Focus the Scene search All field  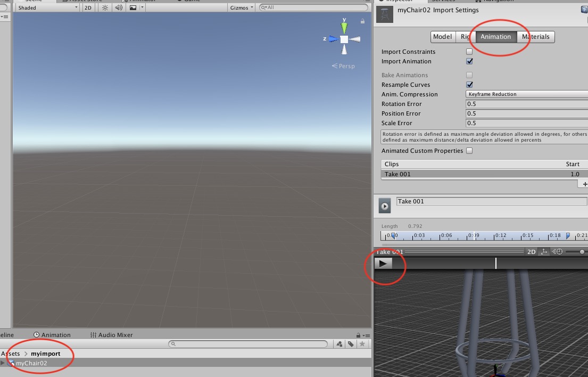click(313, 7)
